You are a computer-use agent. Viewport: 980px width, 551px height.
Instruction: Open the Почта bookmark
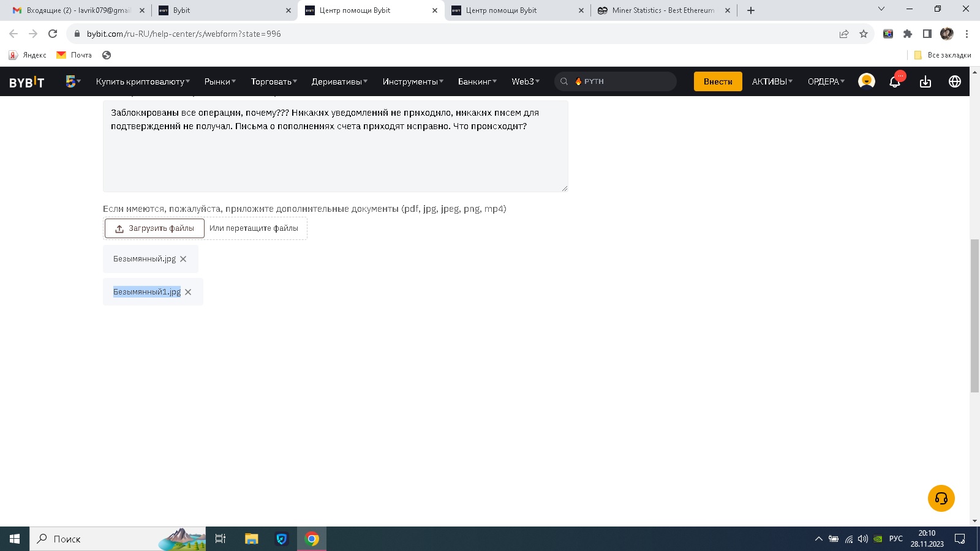click(x=74, y=55)
